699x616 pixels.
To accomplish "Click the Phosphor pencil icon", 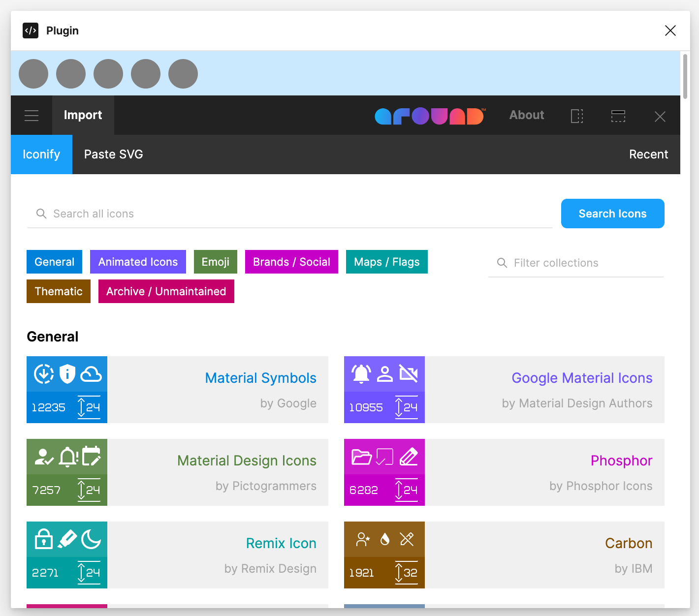I will [409, 457].
